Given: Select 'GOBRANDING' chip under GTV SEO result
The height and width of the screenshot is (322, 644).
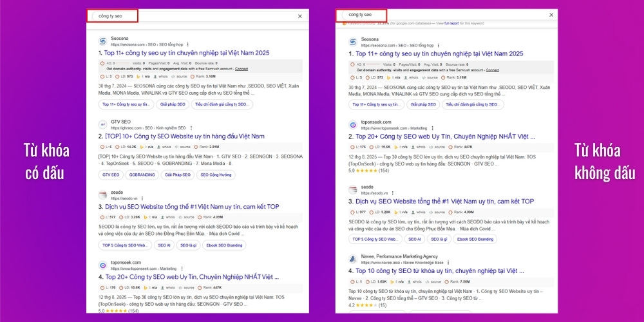Looking at the screenshot, I should 142,174.
